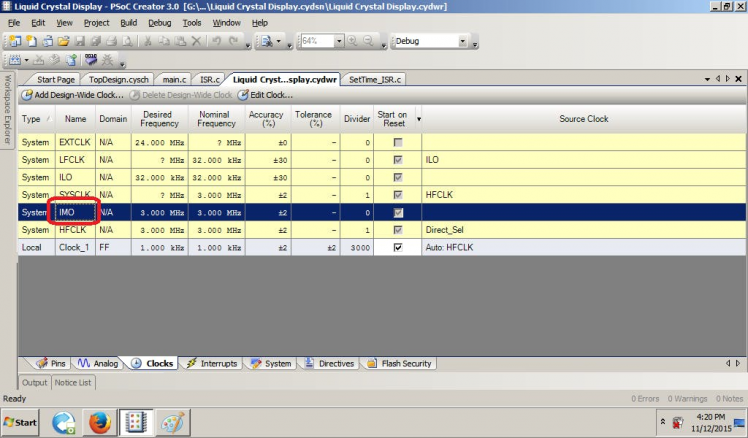This screenshot has height=438, width=748.
Task: Click the Zoom Out magnifier icon
Action: pyautogui.click(x=368, y=41)
